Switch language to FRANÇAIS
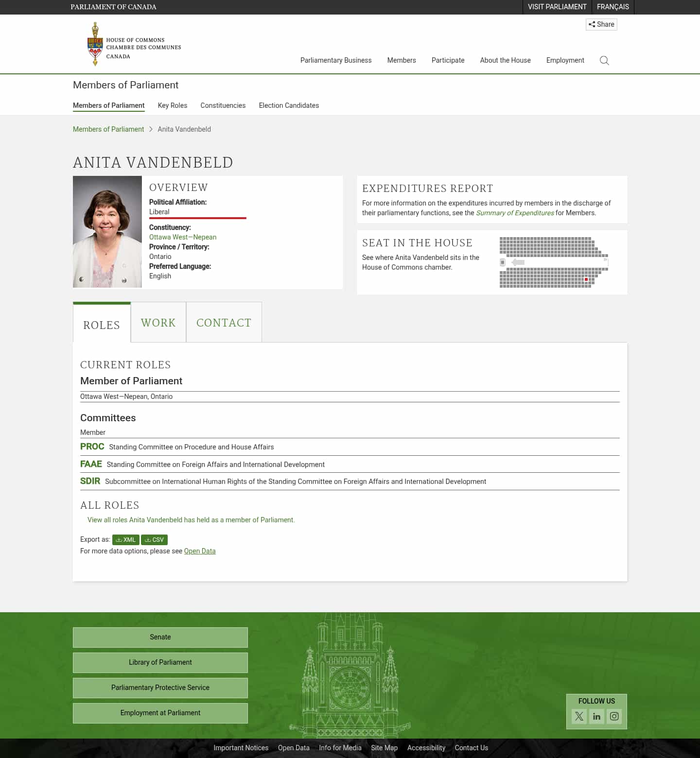 (x=613, y=7)
